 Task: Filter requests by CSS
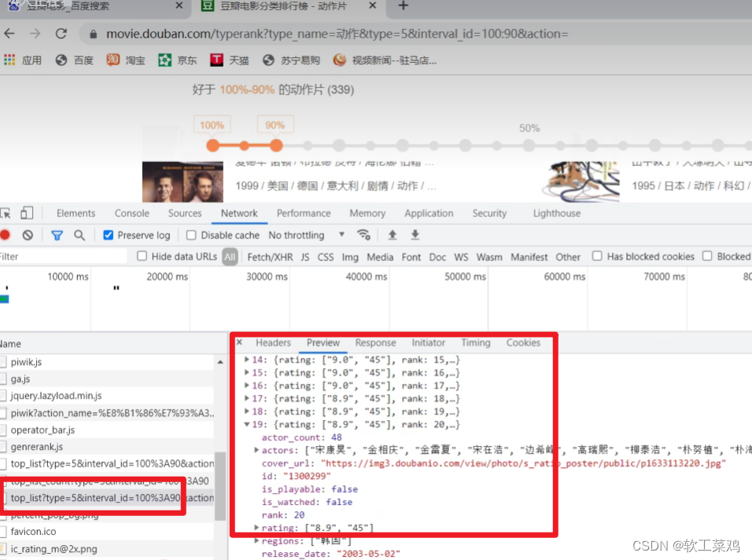326,257
